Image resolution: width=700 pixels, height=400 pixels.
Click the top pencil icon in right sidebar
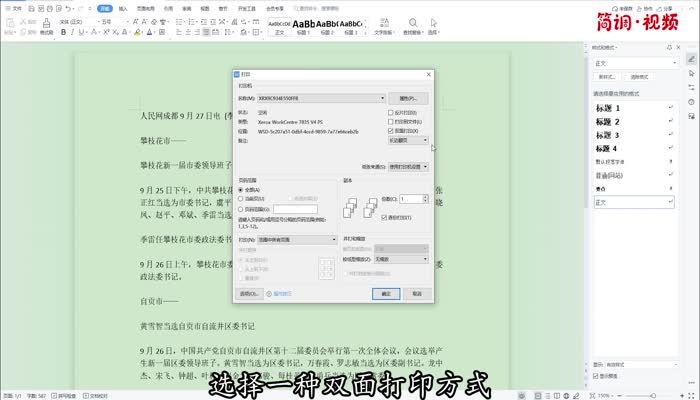[x=691, y=59]
